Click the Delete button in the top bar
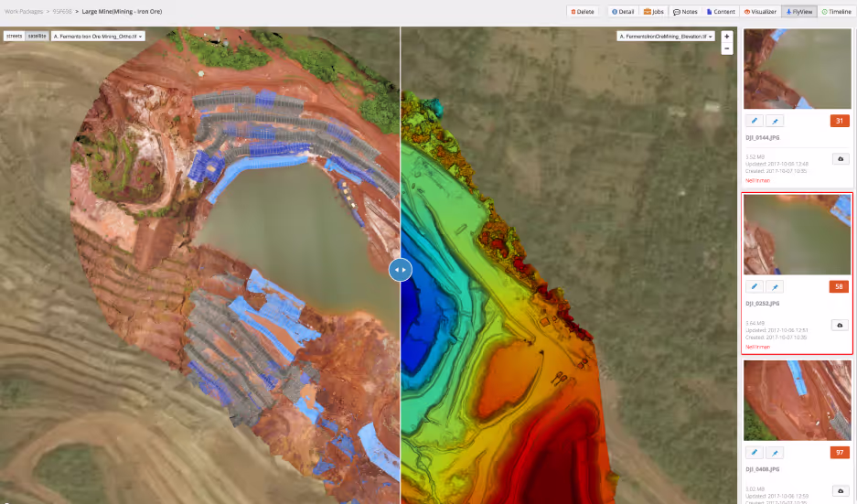857x504 pixels. coord(583,12)
